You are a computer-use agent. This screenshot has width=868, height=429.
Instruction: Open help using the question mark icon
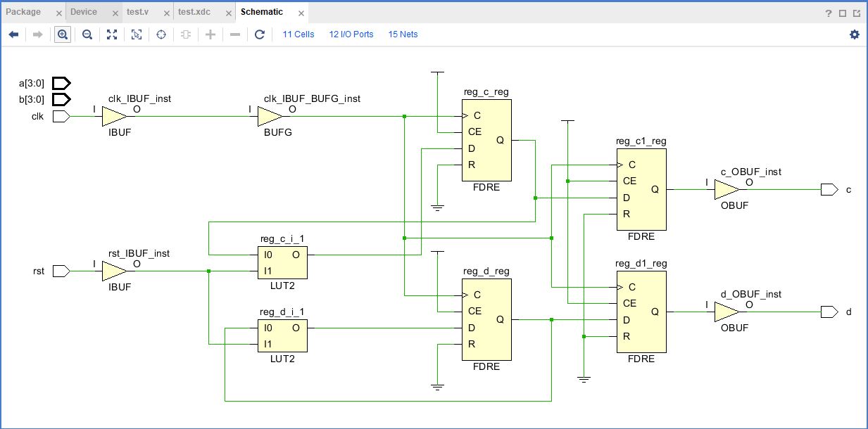pos(828,12)
